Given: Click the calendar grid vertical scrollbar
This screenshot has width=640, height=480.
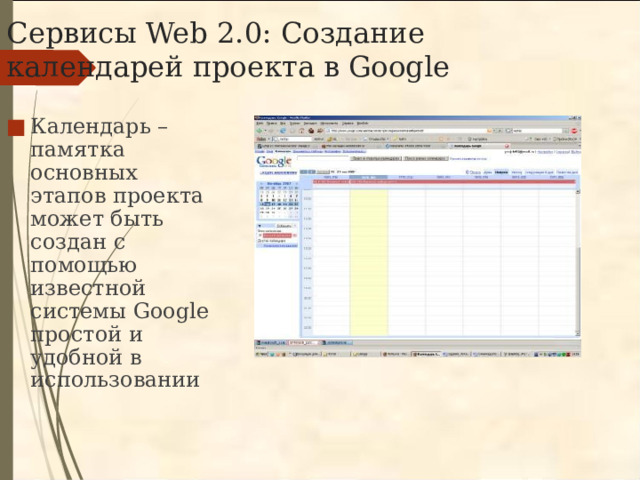Looking at the screenshot, I should point(578,262).
